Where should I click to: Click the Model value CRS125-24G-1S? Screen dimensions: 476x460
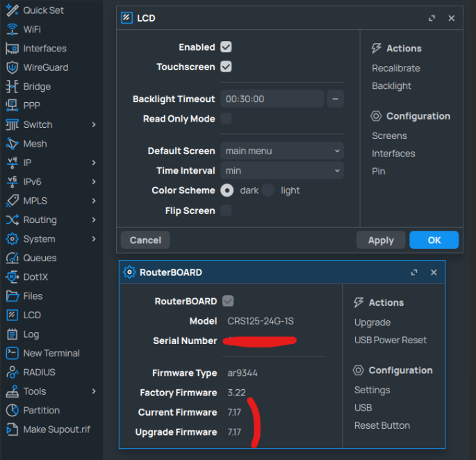click(261, 321)
